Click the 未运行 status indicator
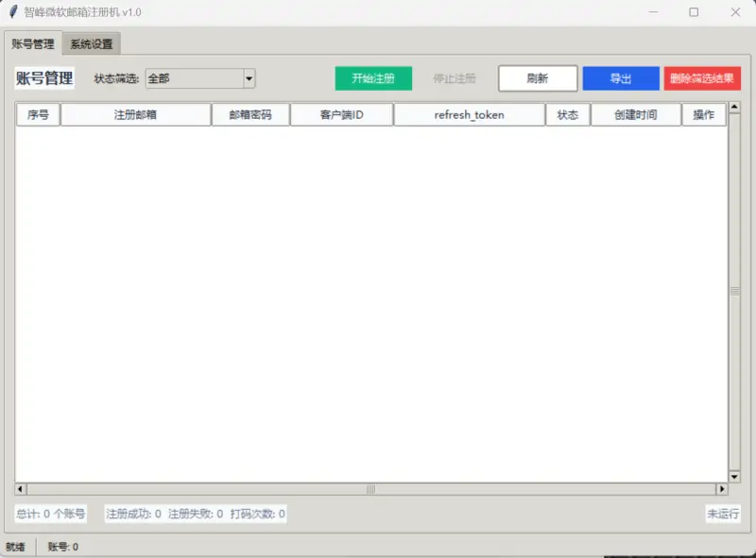This screenshot has width=756, height=558. [x=718, y=513]
